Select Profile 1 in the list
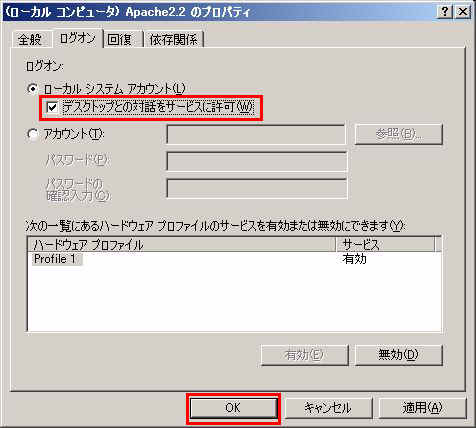The height and width of the screenshot is (428, 476). (x=55, y=259)
